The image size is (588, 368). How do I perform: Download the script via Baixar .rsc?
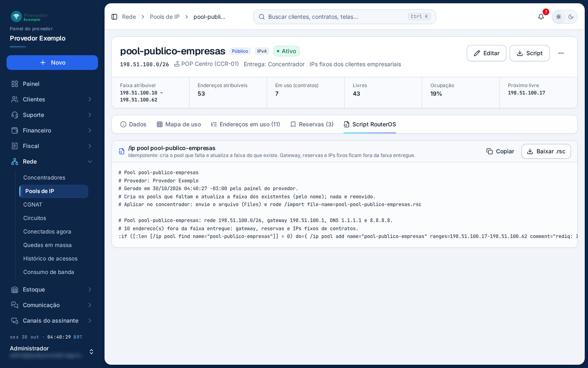tap(546, 151)
